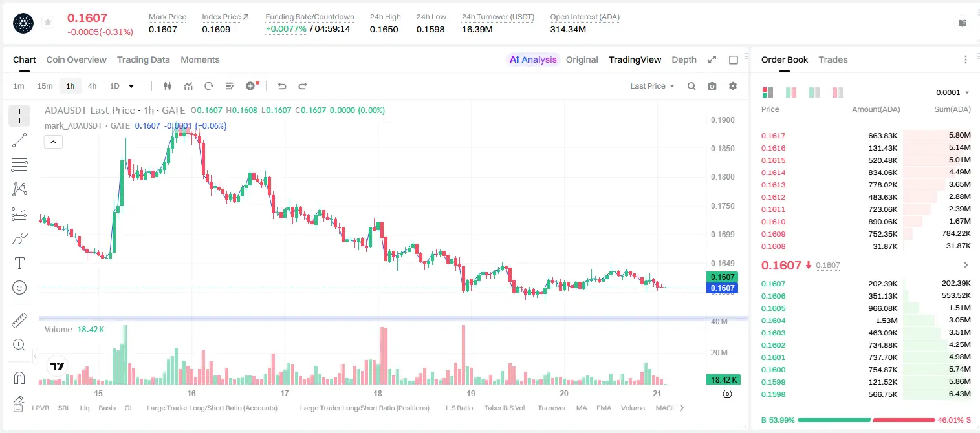Screen dimensions: 980x433
Task: Select the 0.1604 bid price row
Action: point(866,321)
